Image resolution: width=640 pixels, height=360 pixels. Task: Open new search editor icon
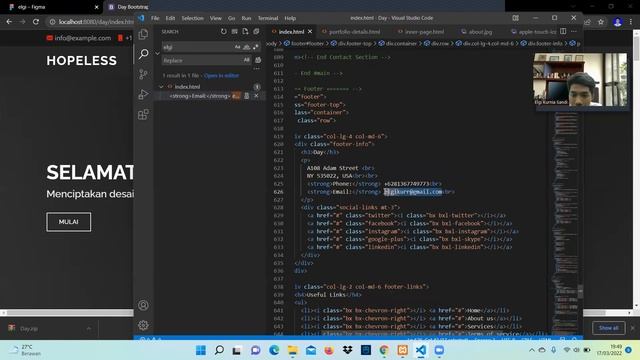(x=245, y=31)
